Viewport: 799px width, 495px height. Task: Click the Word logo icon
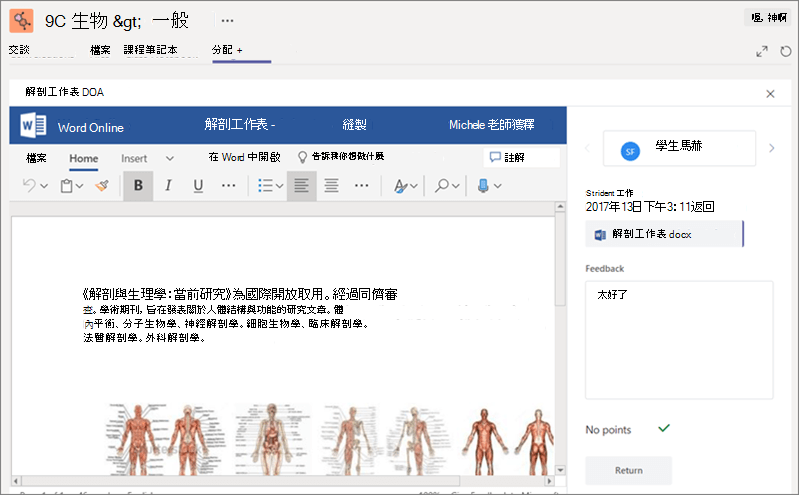pyautogui.click(x=33, y=125)
